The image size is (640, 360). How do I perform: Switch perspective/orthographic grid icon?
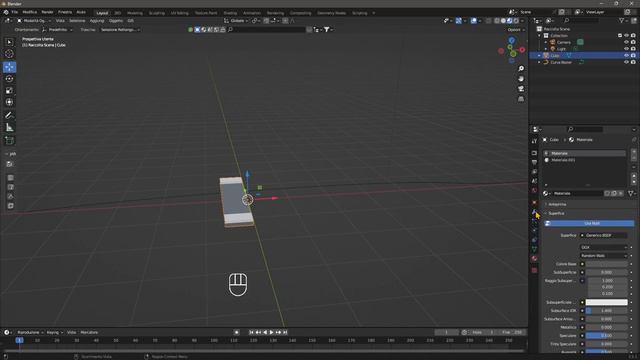pos(521,99)
